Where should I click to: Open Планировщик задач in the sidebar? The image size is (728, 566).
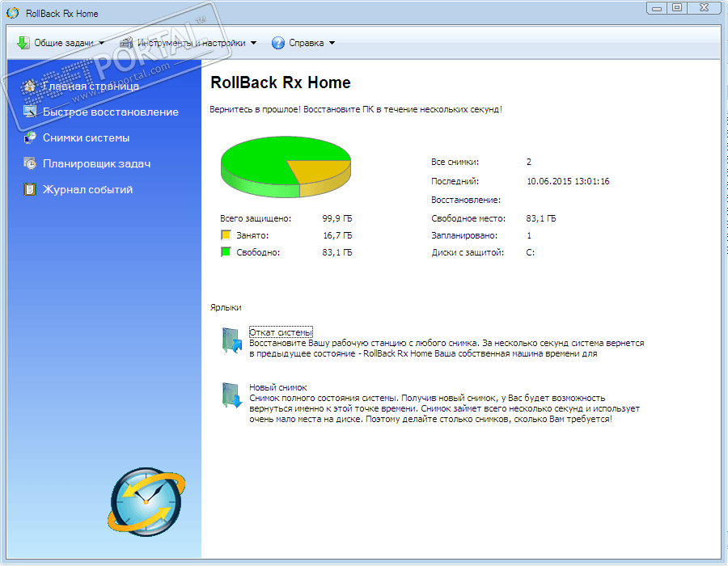tap(96, 164)
